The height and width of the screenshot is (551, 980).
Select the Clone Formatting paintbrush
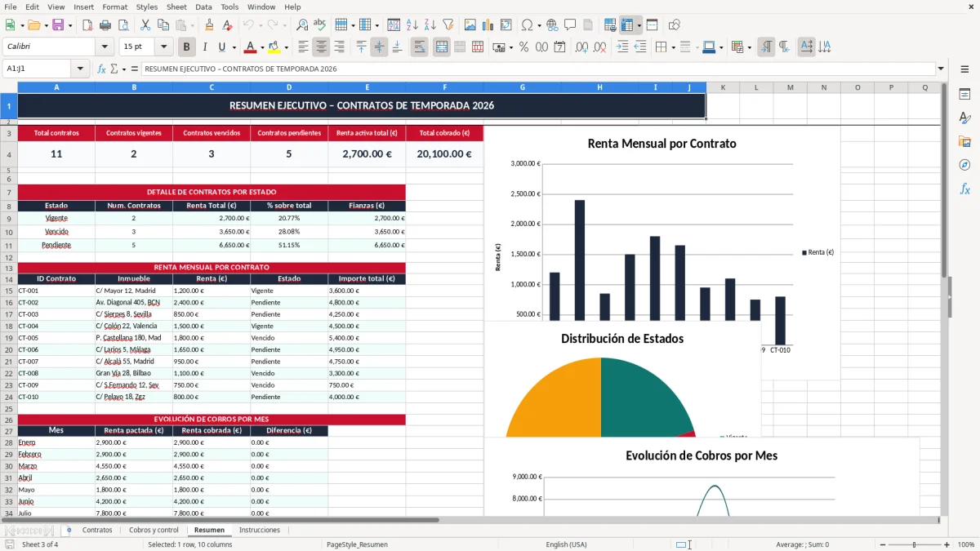pyautogui.click(x=209, y=25)
